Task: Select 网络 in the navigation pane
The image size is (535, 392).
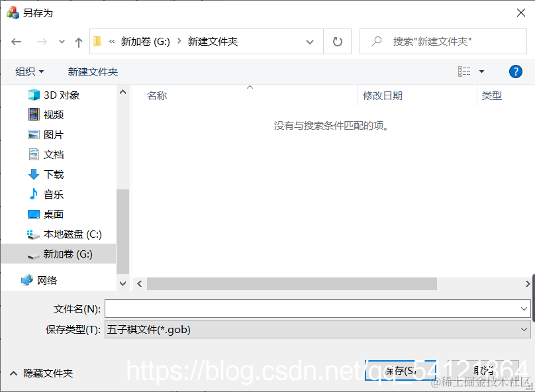Action: [x=47, y=281]
